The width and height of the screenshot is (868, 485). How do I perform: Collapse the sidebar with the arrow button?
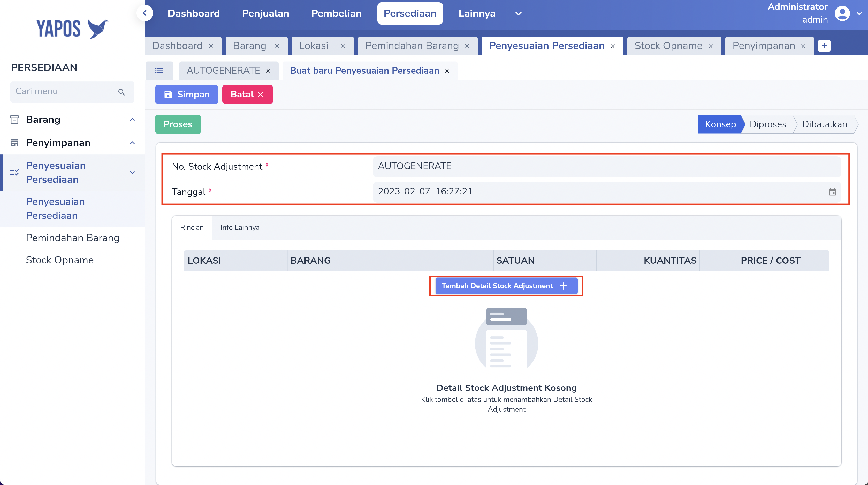pyautogui.click(x=145, y=13)
